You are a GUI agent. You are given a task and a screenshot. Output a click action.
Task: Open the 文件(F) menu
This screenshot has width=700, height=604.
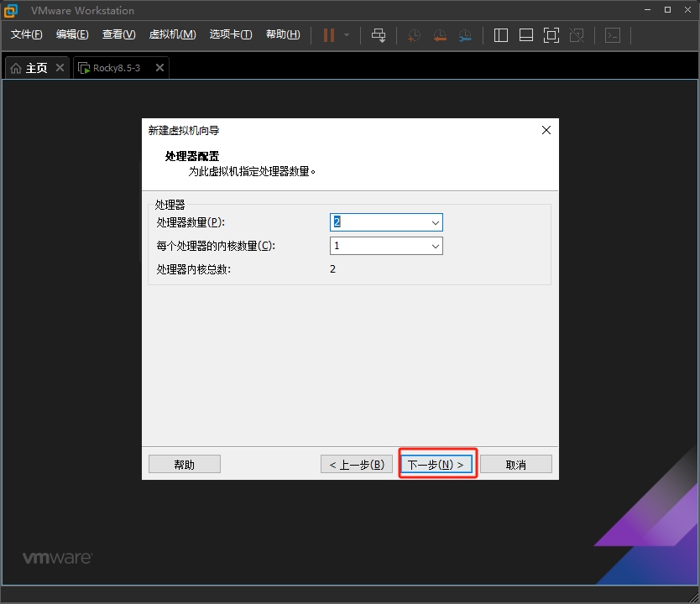click(26, 34)
